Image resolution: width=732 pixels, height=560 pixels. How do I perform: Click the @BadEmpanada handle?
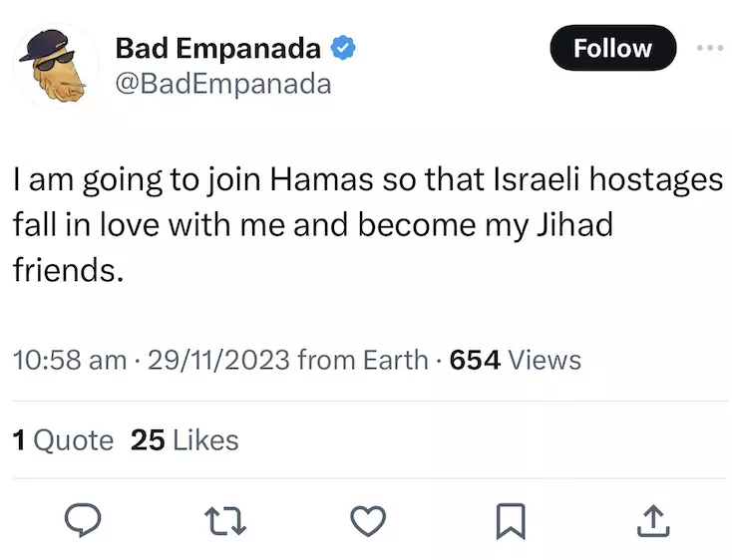point(223,85)
